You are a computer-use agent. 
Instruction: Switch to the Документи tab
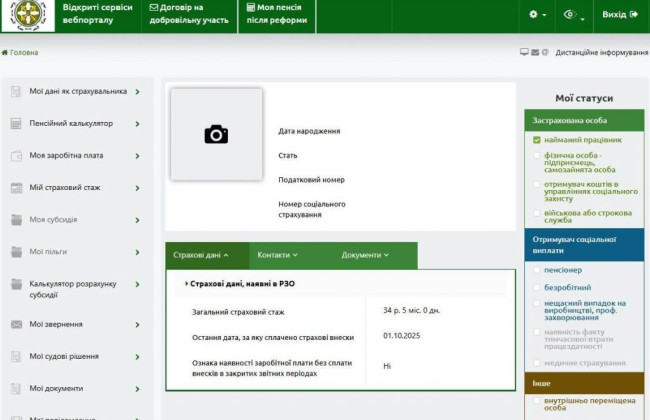365,255
